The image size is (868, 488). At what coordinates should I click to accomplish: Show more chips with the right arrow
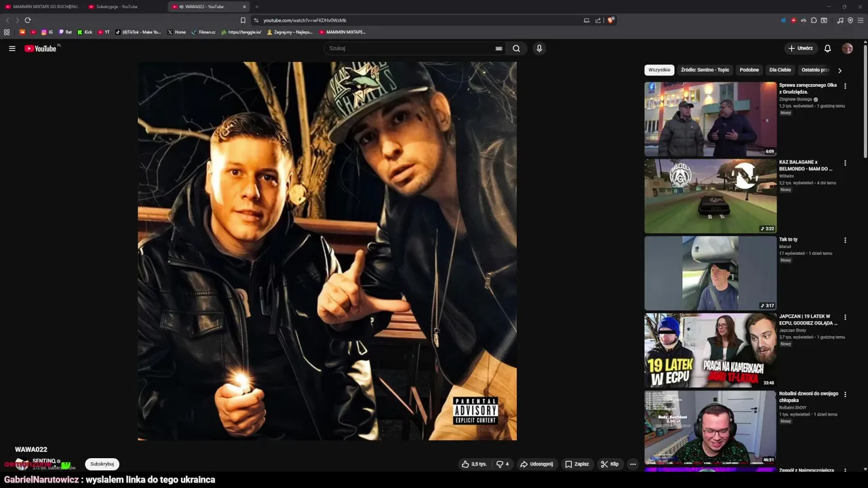840,70
